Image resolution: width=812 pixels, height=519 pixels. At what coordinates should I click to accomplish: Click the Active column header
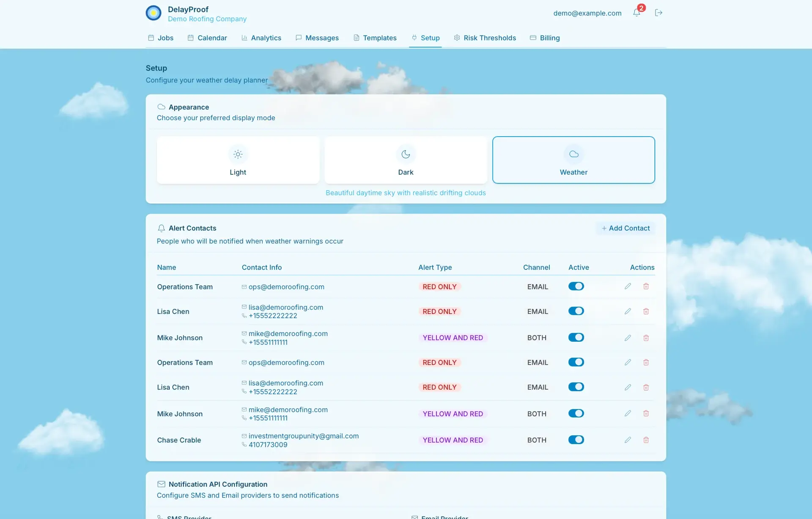(579, 267)
